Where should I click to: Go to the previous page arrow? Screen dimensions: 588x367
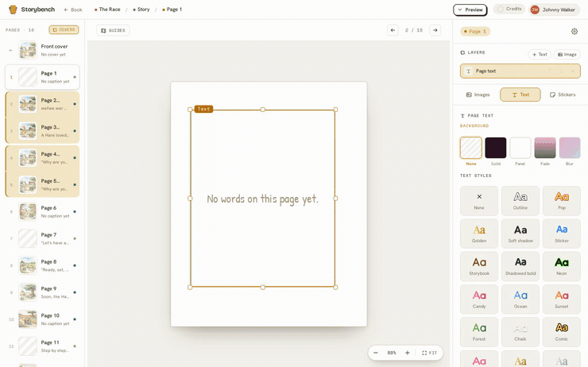pos(393,30)
